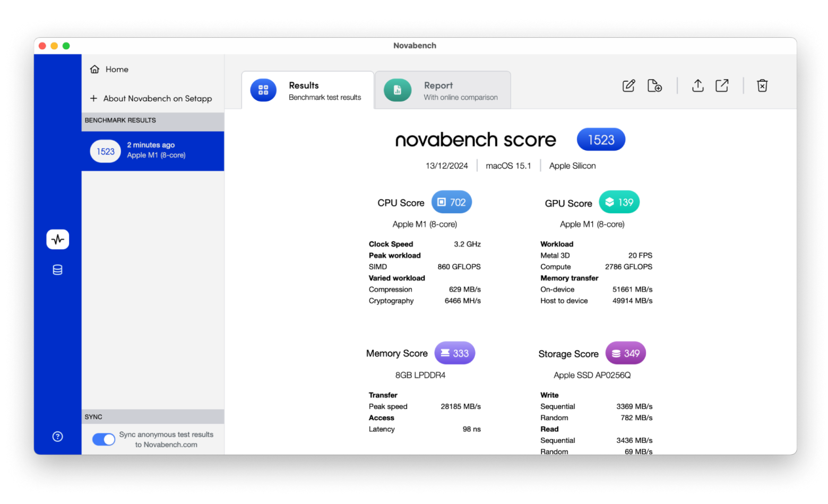Delete result with the trash icon
Image resolution: width=828 pixels, height=504 pixels.
(762, 86)
